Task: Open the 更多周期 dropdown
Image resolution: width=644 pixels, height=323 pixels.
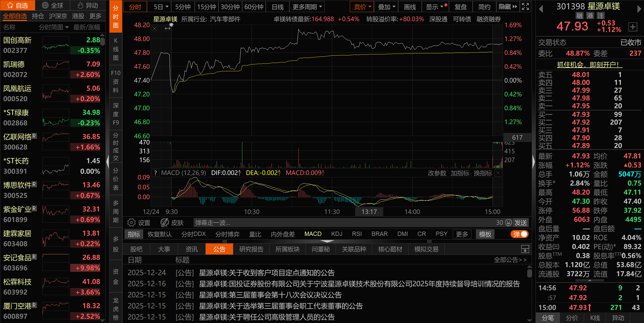Action: (307, 7)
